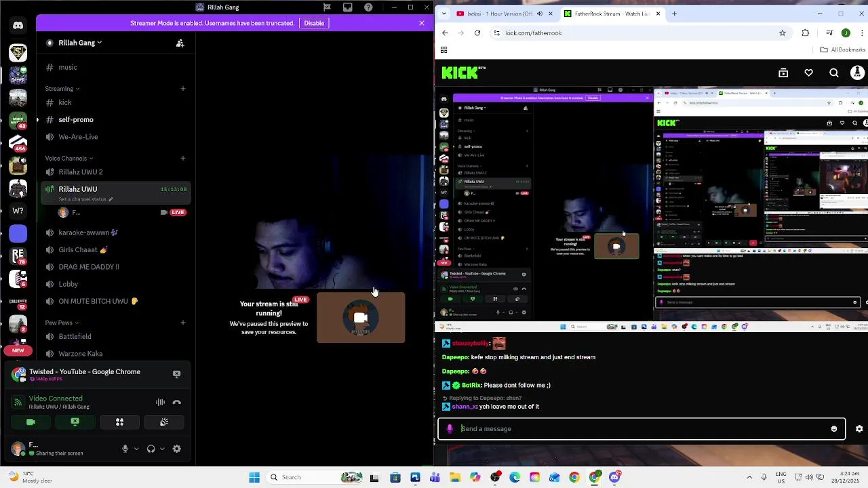This screenshot has width=868, height=488.
Task: Collapse the Voice Channels category
Action: 69,159
